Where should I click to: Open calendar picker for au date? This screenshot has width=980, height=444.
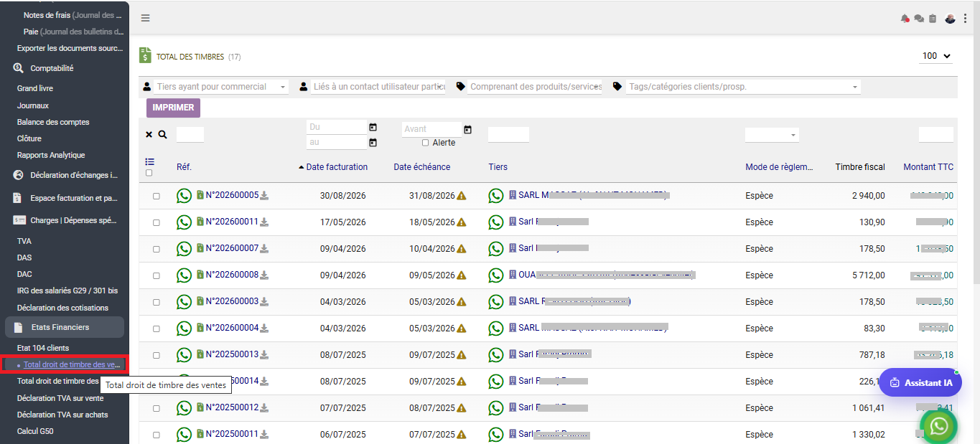click(373, 143)
